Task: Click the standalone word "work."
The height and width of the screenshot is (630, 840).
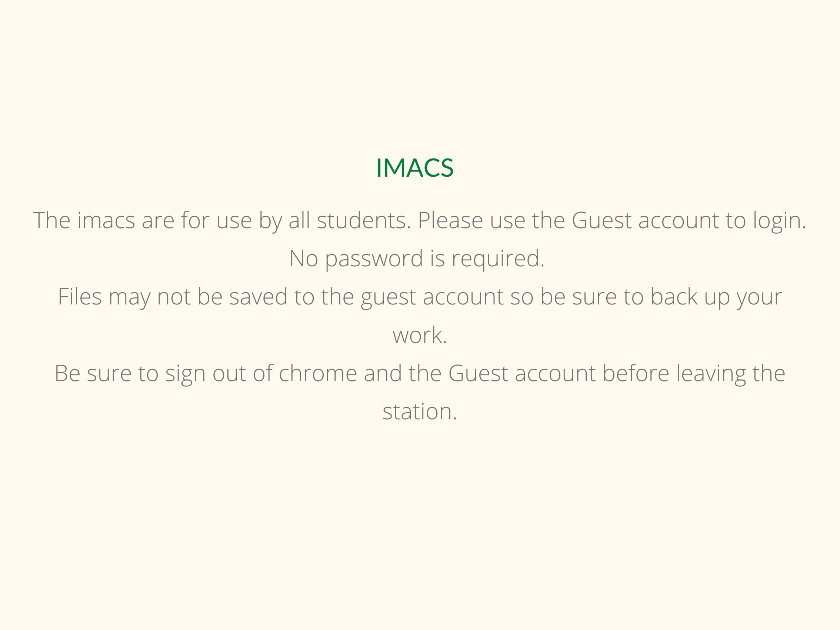Action: click(420, 335)
